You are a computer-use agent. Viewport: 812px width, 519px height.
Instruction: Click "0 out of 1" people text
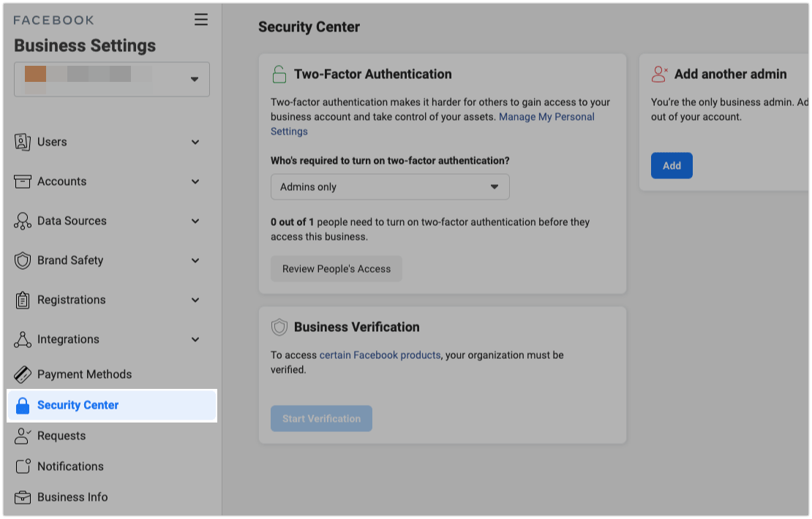pyautogui.click(x=292, y=222)
